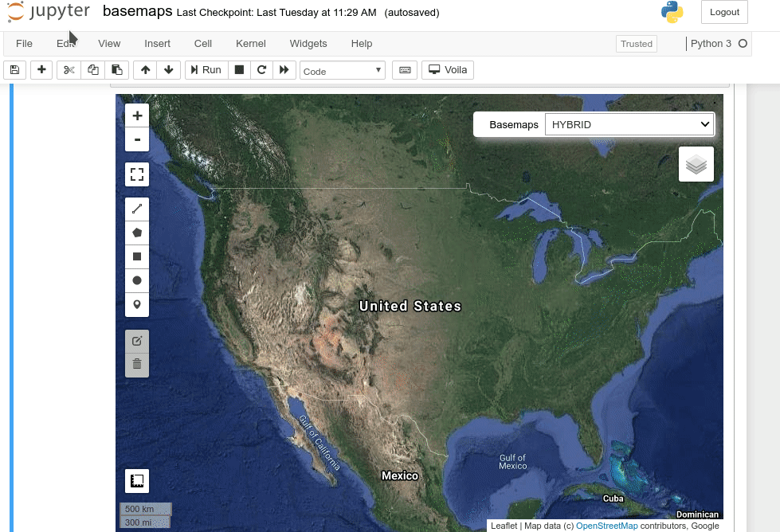
Task: Select the place marker tool
Action: tap(137, 304)
